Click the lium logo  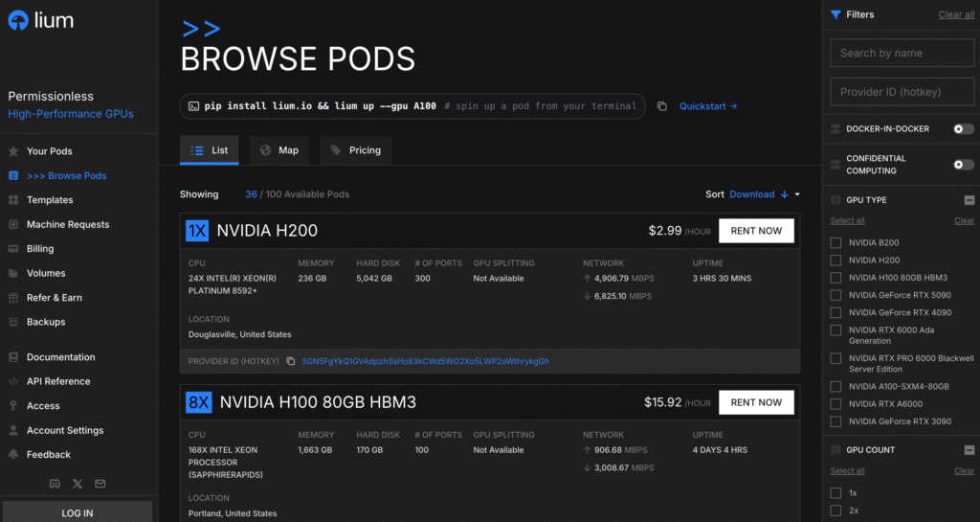pyautogui.click(x=40, y=20)
